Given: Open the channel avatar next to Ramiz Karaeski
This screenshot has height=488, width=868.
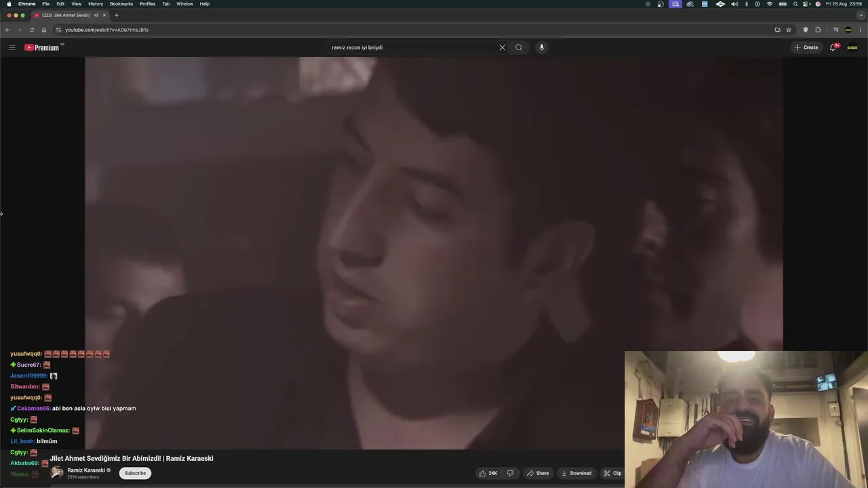Looking at the screenshot, I should click(57, 473).
